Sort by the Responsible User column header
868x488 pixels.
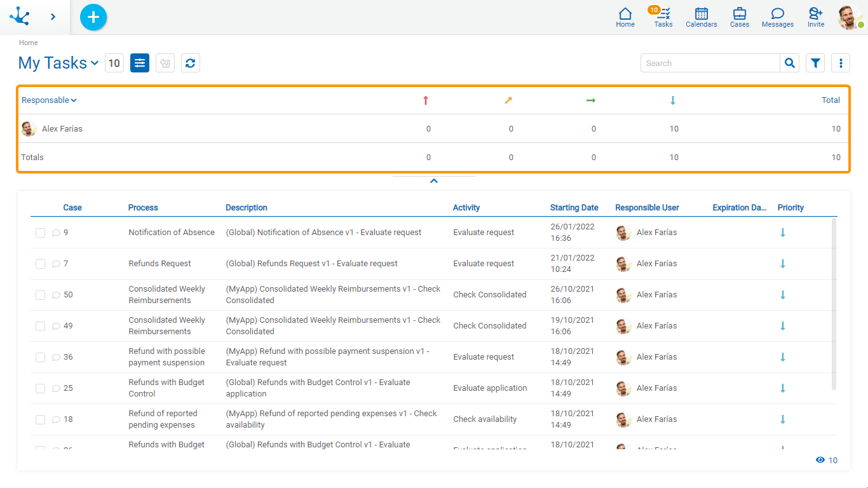(x=647, y=208)
